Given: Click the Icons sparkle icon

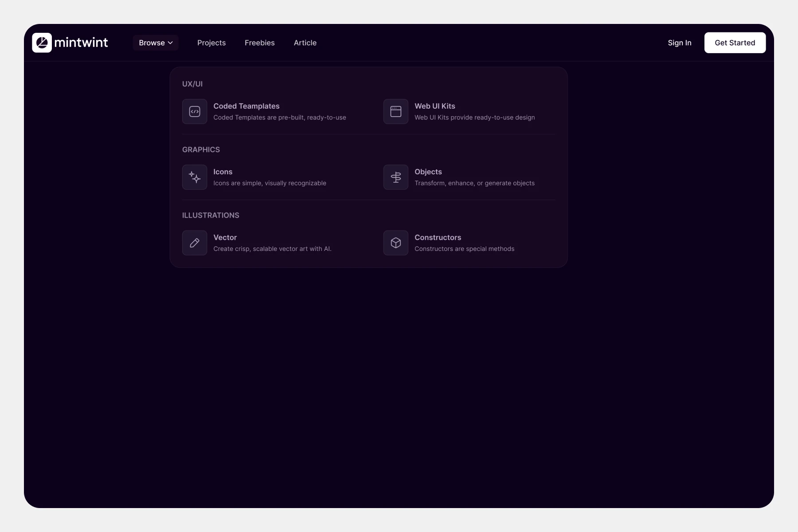Looking at the screenshot, I should (195, 177).
